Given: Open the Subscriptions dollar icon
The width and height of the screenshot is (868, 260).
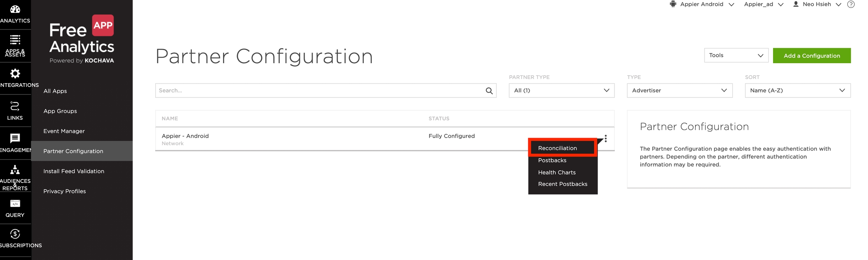Looking at the screenshot, I should [x=15, y=234].
